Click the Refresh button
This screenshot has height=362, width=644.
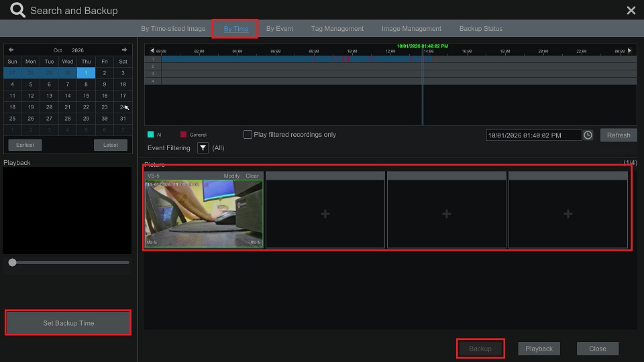click(x=619, y=135)
